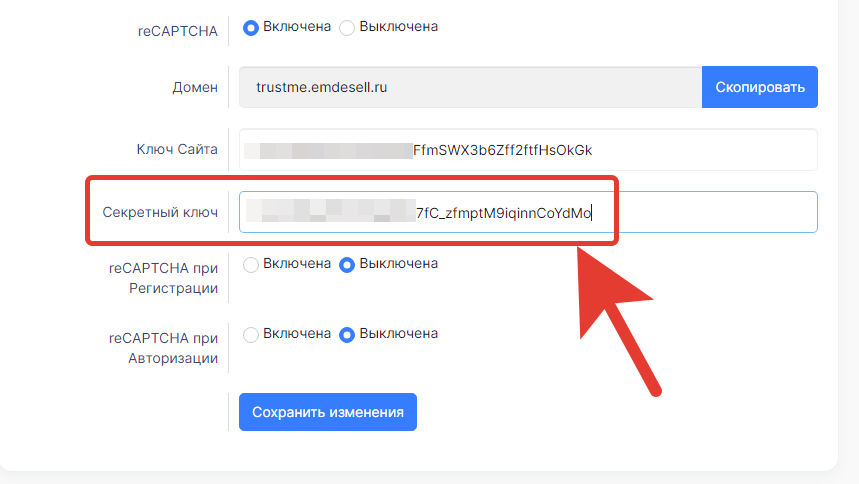Click the Домен field label
859x484 pixels.
pyautogui.click(x=195, y=87)
